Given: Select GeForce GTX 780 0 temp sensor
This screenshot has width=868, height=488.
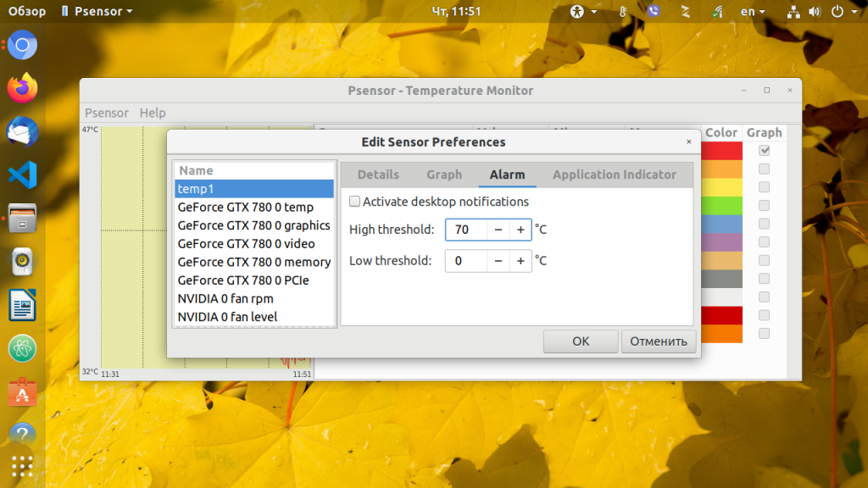Looking at the screenshot, I should 254,207.
